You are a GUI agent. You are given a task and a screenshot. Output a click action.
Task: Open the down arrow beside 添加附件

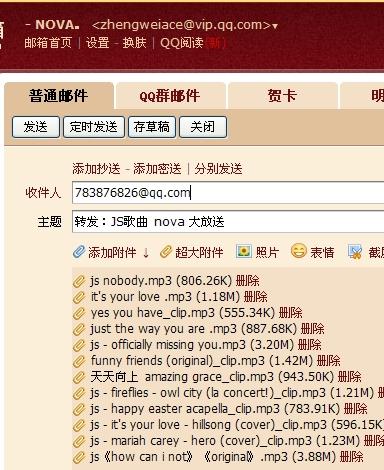146,253
